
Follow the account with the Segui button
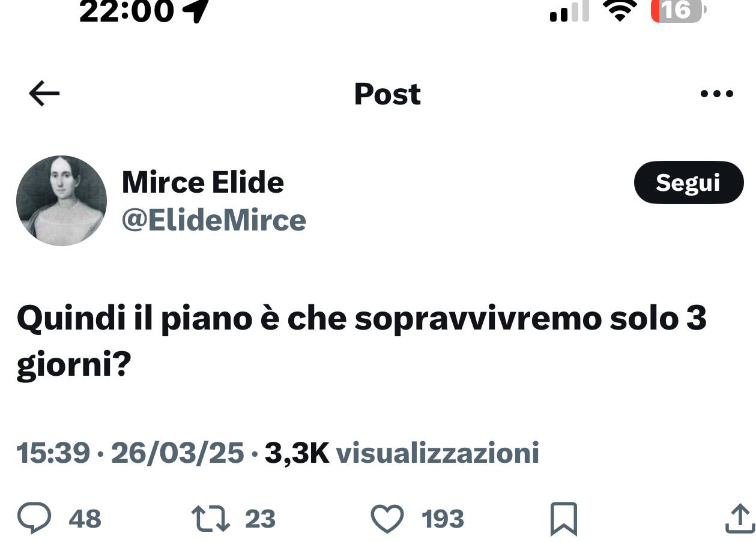click(x=688, y=182)
